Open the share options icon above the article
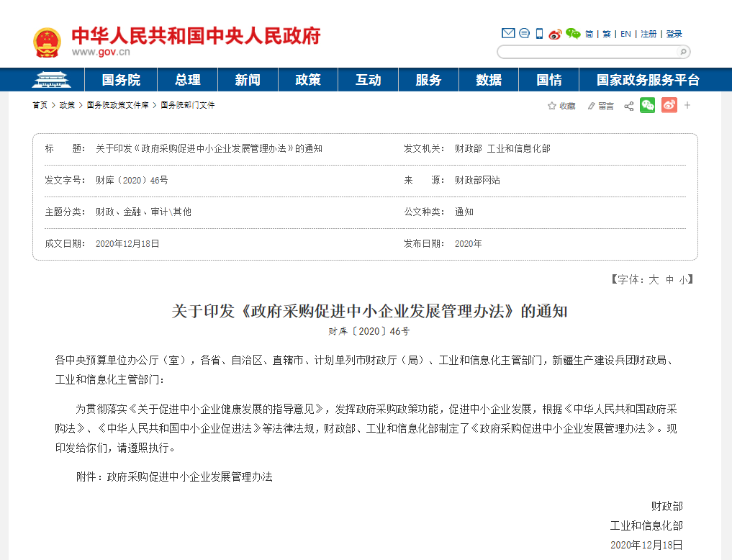 point(628,105)
